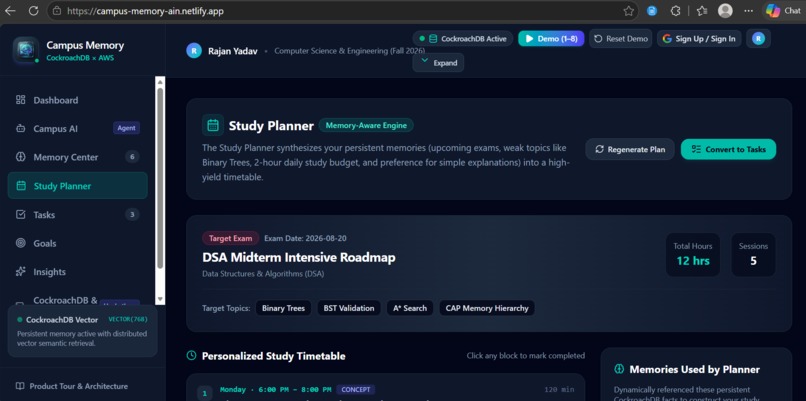Click the Total Hours 12 hrs card
Viewport: 806px width, 401px height.
click(x=693, y=254)
